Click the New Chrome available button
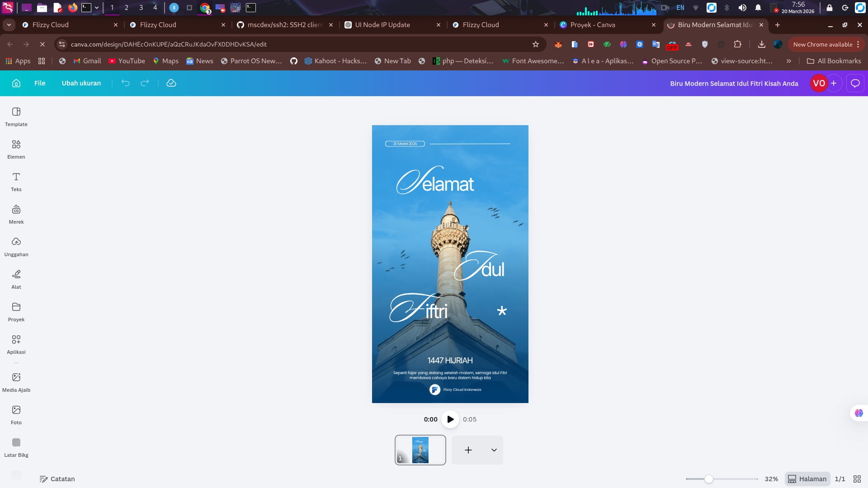Viewport: 868px width, 488px height. pyautogui.click(x=823, y=44)
